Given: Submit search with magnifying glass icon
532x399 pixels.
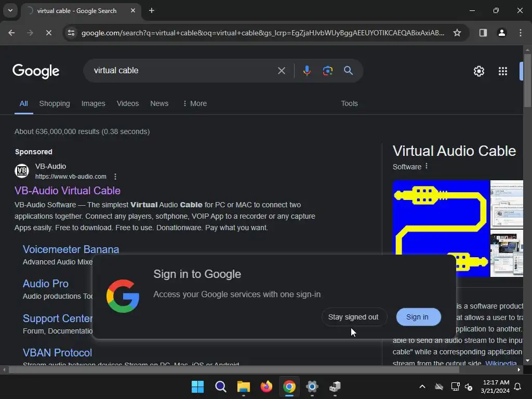Looking at the screenshot, I should pos(348,71).
